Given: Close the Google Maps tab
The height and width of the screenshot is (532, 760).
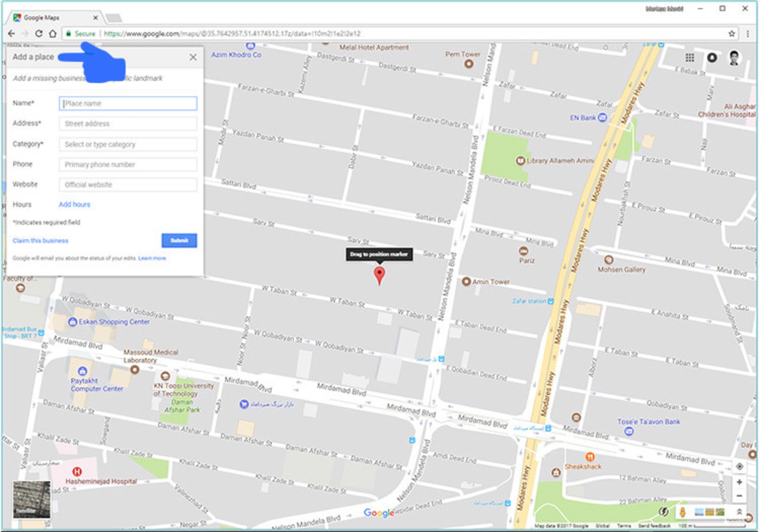Looking at the screenshot, I should 95,18.
